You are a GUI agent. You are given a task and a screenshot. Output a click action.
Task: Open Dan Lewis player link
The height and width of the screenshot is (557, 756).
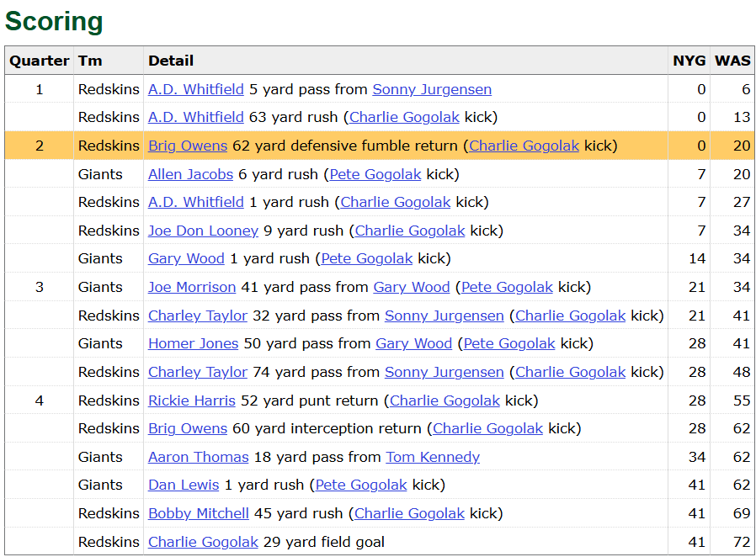(x=184, y=485)
